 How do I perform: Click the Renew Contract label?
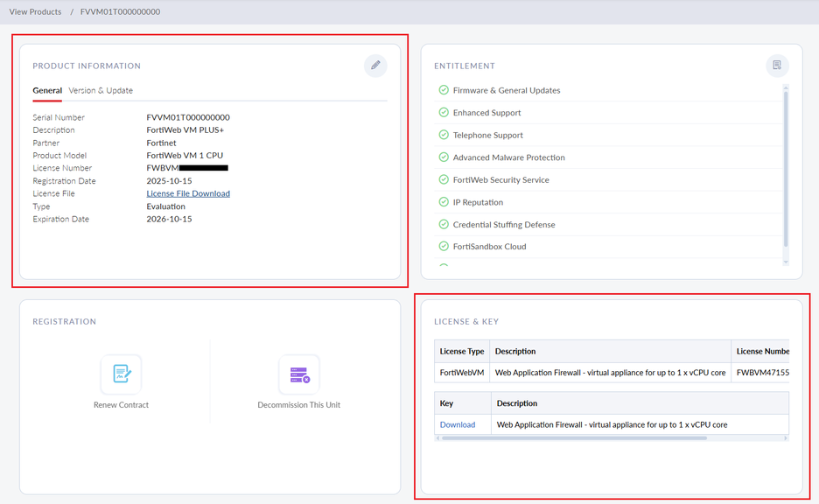click(x=121, y=405)
